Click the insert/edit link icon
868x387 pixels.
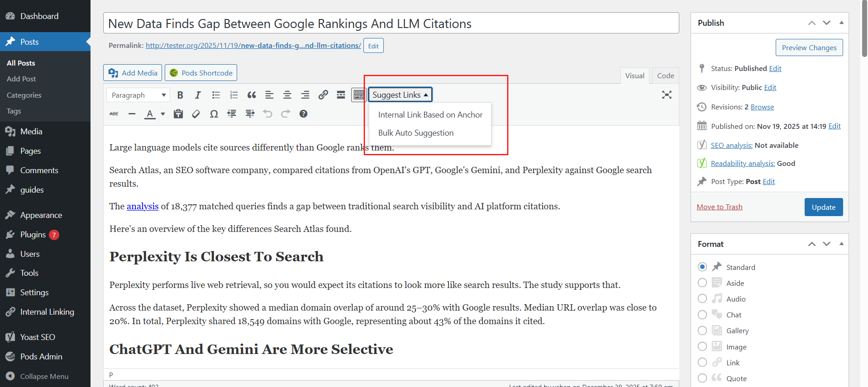click(x=323, y=95)
